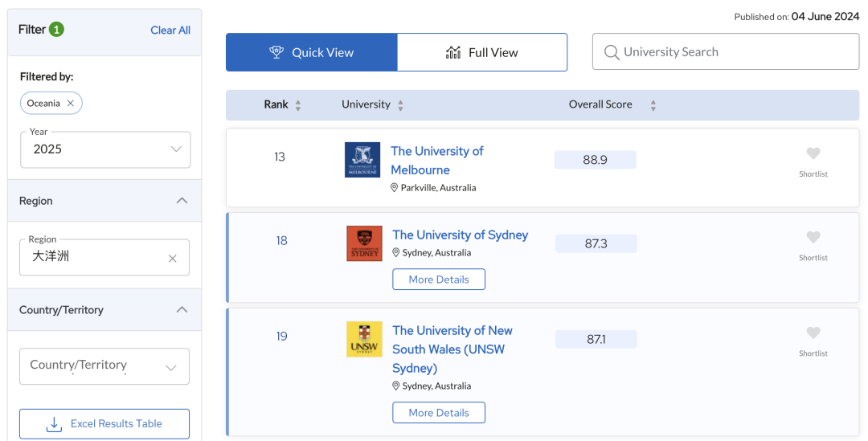
Task: Shortlist The University of Melbourne heart
Action: [x=813, y=153]
